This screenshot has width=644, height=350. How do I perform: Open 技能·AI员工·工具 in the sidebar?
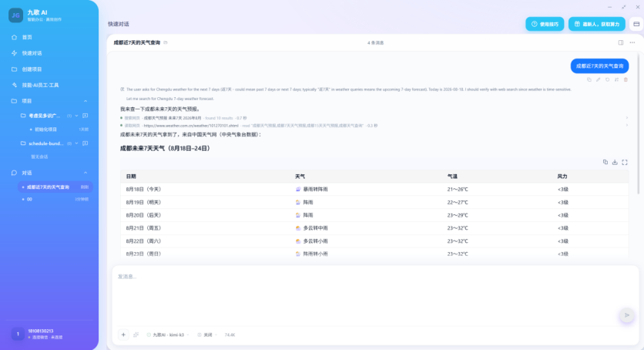[40, 85]
